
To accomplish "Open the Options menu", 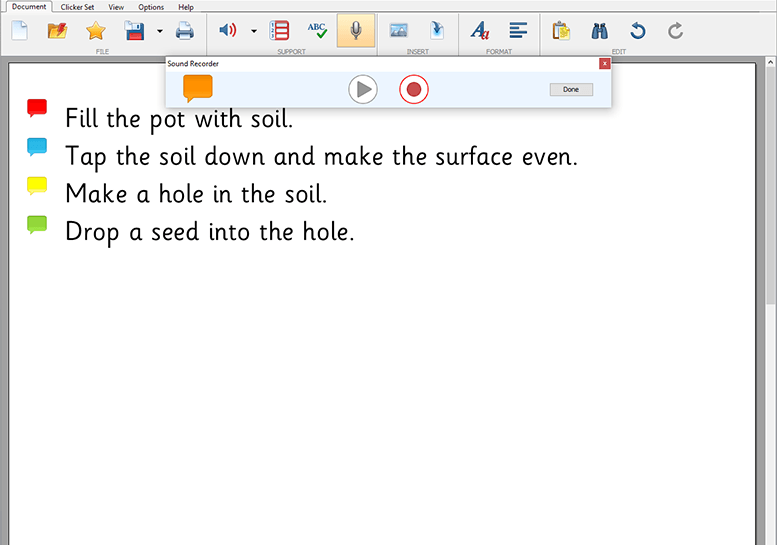I will point(151,6).
